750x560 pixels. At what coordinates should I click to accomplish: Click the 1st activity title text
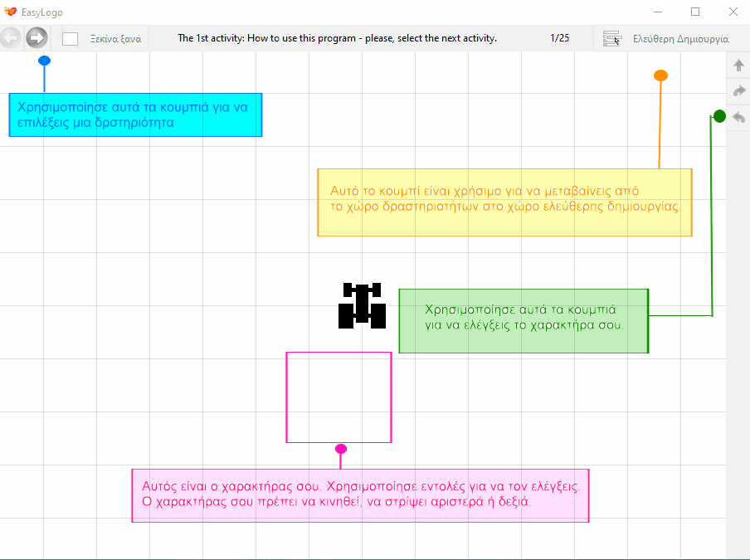point(337,38)
